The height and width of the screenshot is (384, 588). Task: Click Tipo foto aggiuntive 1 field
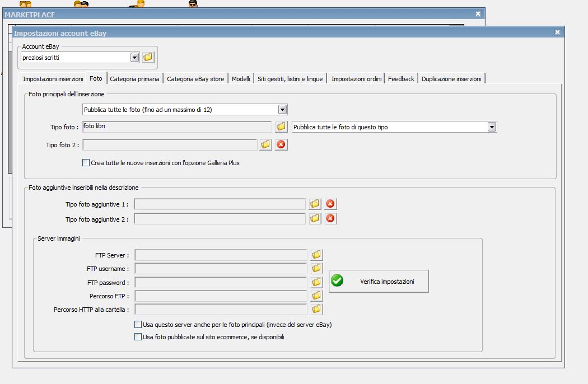click(220, 204)
